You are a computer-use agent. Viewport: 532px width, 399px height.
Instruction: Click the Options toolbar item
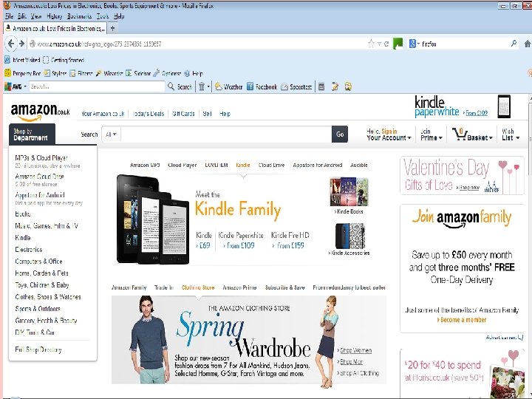pos(167,73)
